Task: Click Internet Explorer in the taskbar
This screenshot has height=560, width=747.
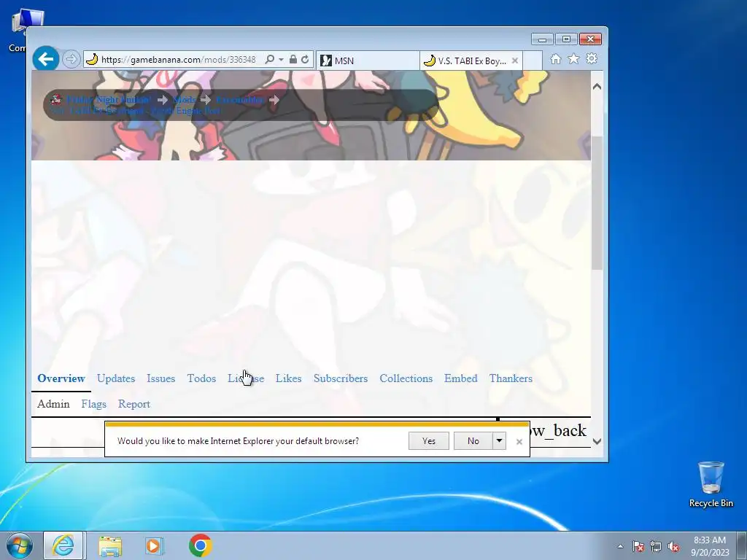Action: click(x=63, y=545)
